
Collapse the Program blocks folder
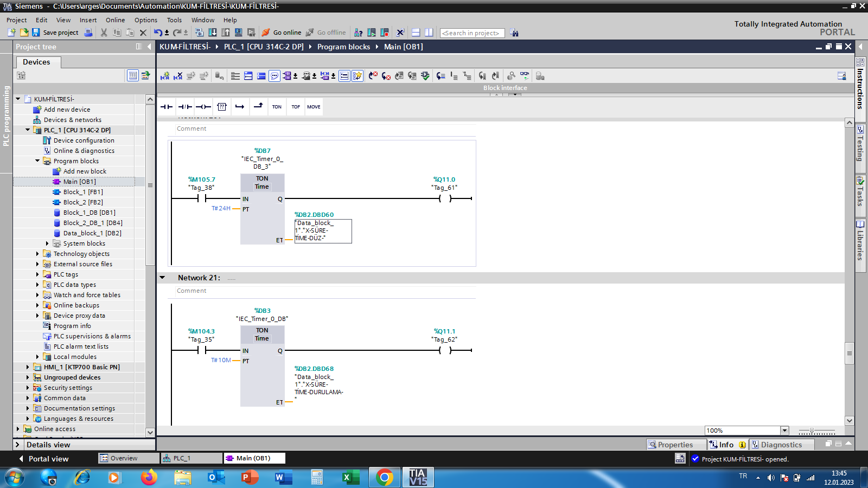click(x=37, y=161)
